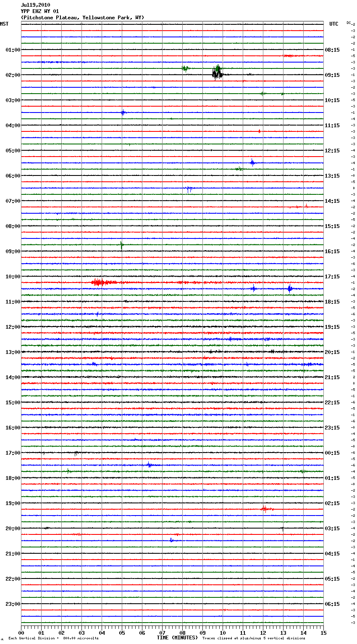Click the 'Each Vertical Division = 800.00 microvolts' note
This screenshot has width=357, height=644.
[54, 638]
